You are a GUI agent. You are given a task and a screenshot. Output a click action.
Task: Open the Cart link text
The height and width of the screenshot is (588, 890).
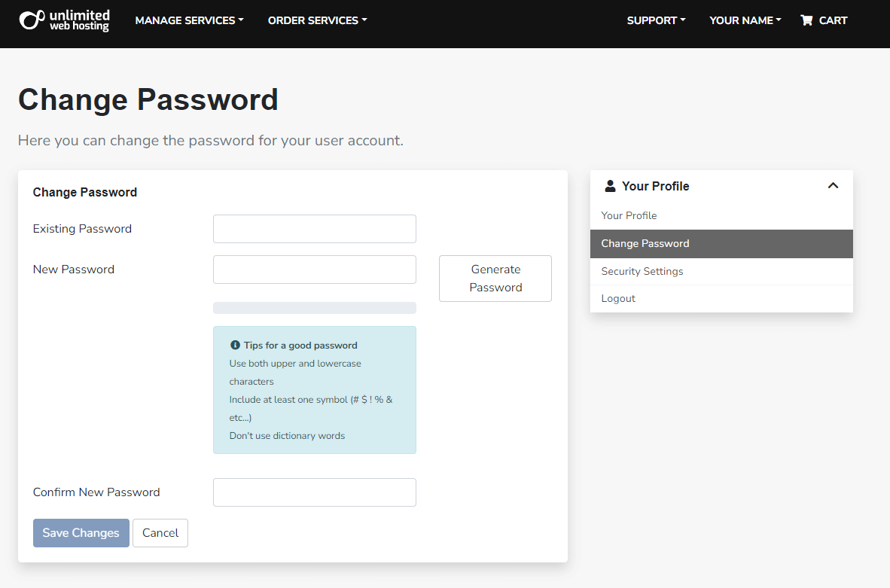[x=833, y=20]
